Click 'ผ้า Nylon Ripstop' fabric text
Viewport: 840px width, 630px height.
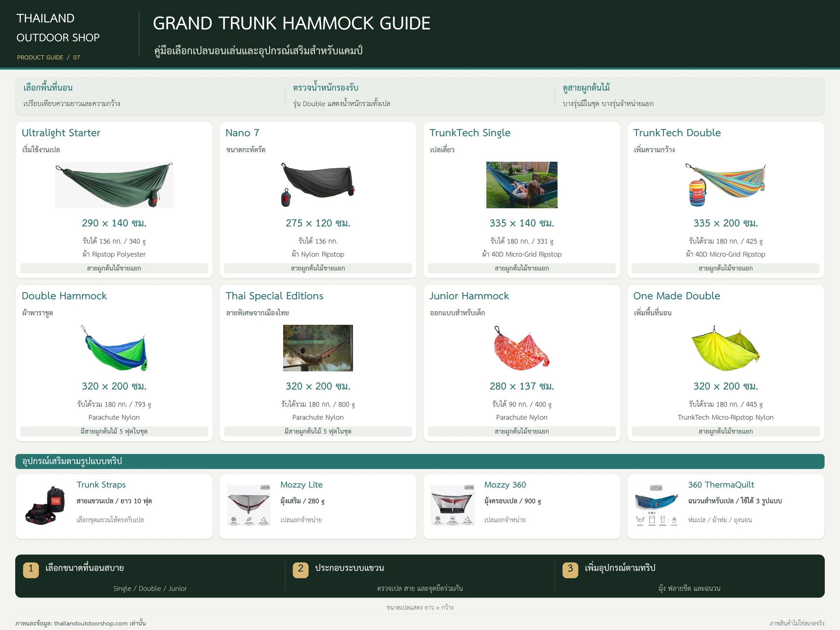pyautogui.click(x=318, y=254)
